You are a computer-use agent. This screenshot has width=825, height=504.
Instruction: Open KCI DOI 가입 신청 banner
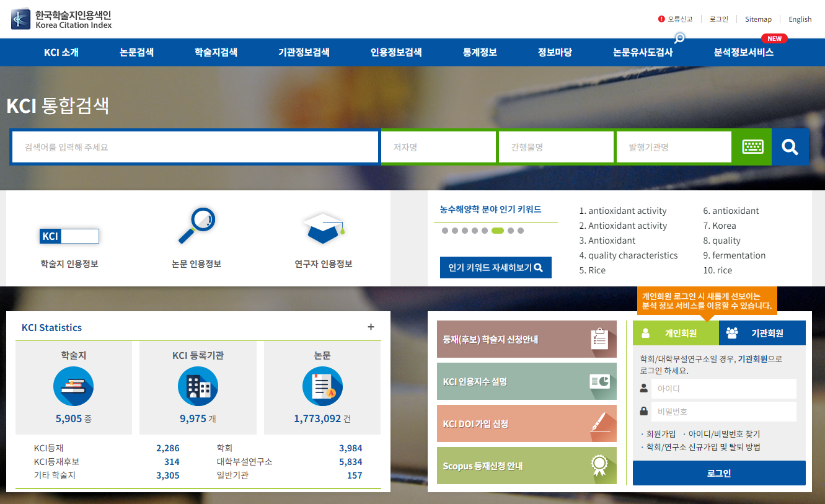pos(527,423)
